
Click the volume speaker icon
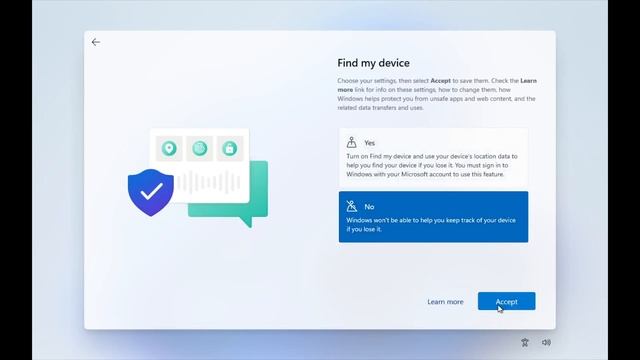tap(546, 342)
